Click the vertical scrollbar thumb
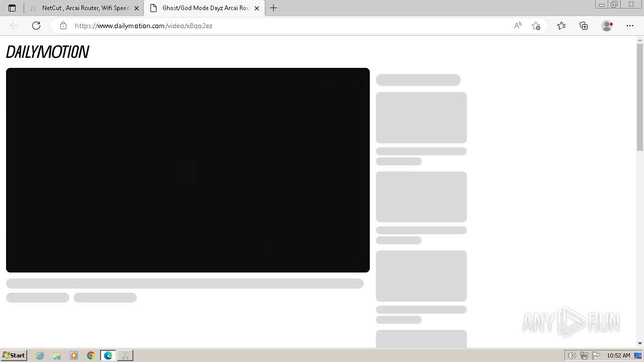 point(640,97)
